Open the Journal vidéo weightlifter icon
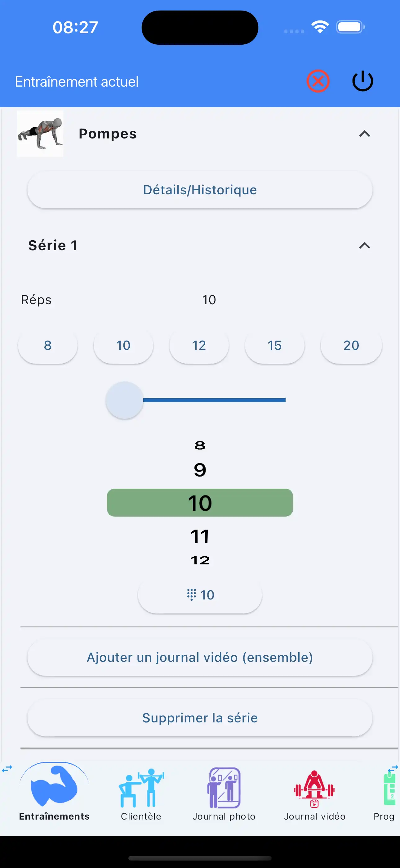400x868 pixels. pyautogui.click(x=314, y=787)
